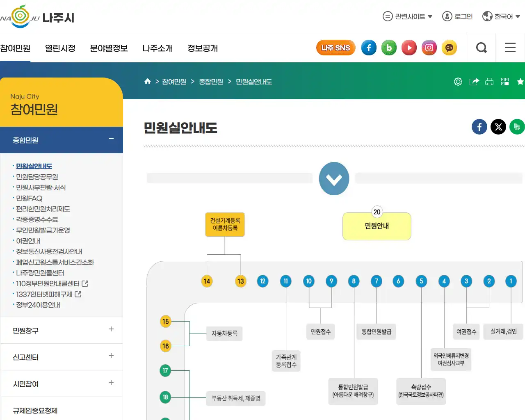Open 무인민원발급기운영 sidebar link
Screen dimensions: 525x420
point(43,230)
